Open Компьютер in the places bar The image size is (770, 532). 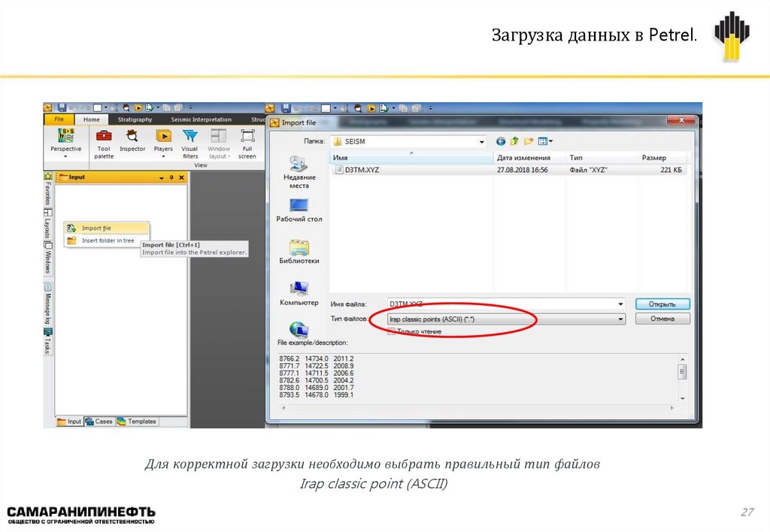click(299, 294)
